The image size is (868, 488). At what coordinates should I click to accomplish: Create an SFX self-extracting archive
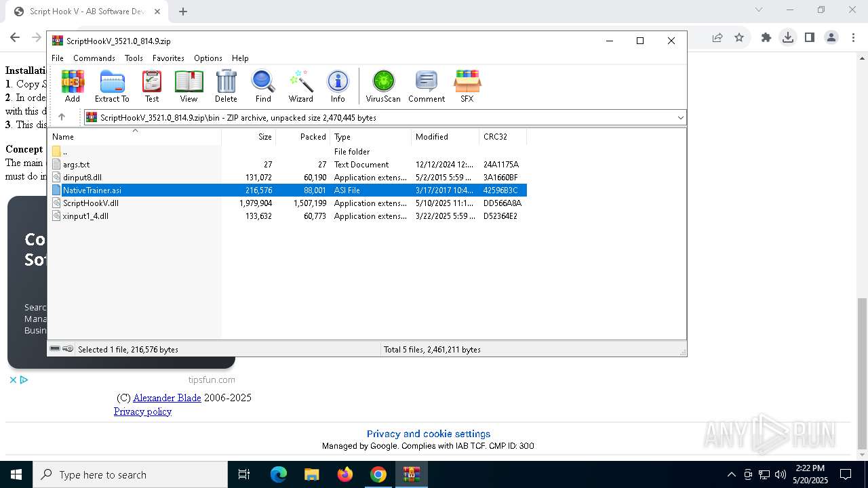click(467, 86)
